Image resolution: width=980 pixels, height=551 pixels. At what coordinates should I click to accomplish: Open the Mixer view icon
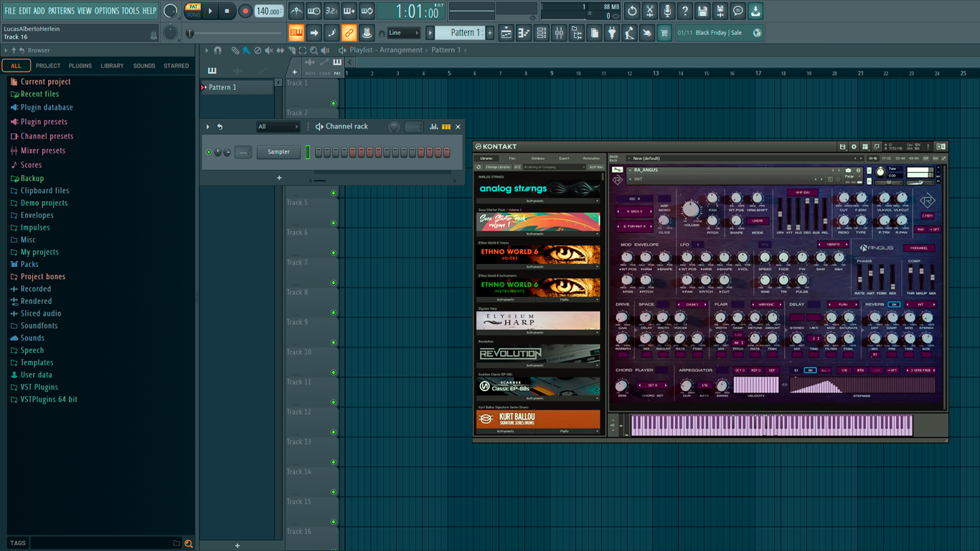[x=559, y=33]
